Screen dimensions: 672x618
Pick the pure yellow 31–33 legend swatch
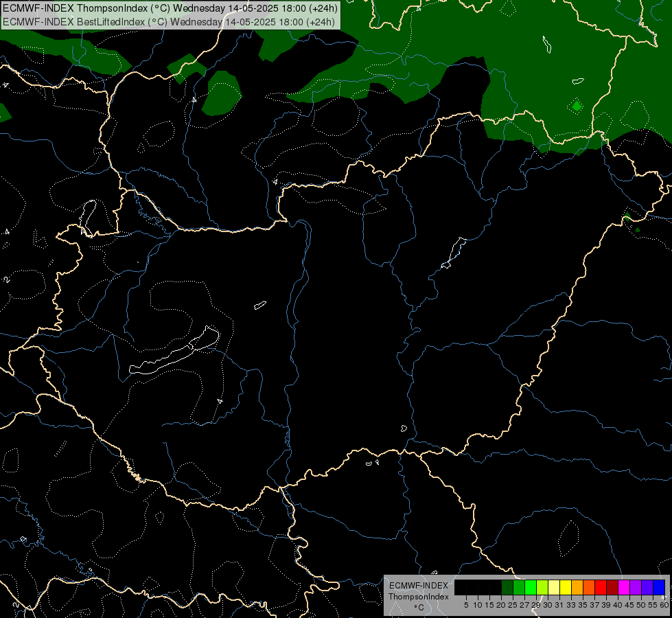click(x=566, y=587)
